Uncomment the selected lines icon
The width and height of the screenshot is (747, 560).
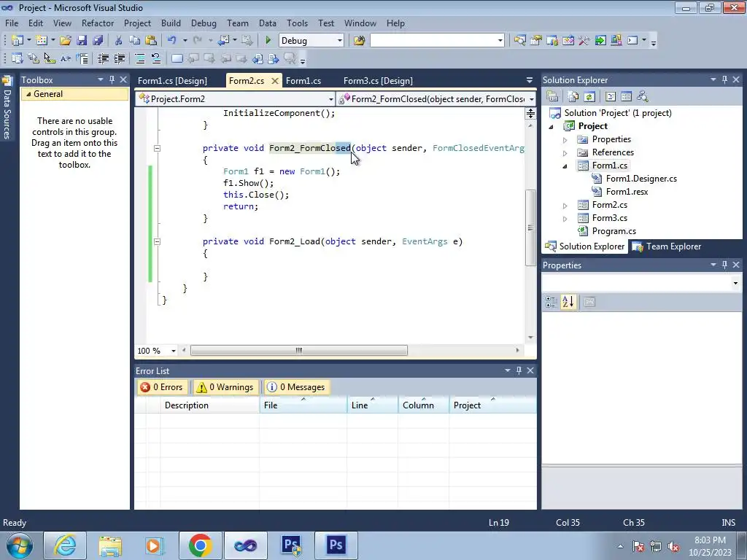click(x=156, y=58)
